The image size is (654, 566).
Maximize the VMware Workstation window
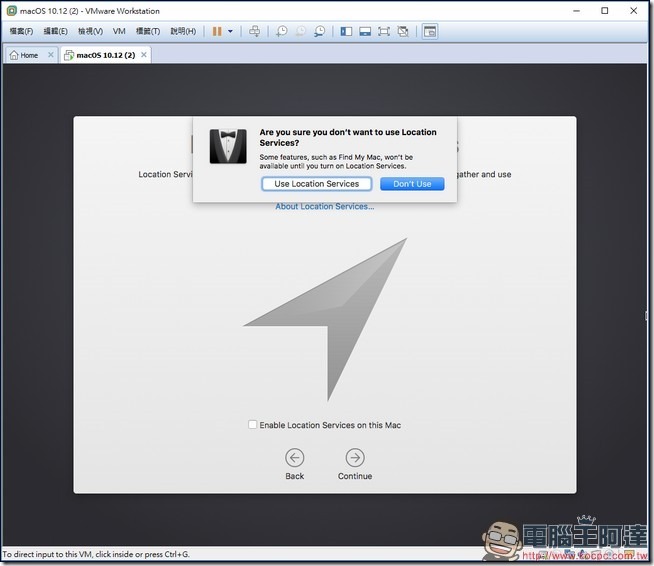pos(604,11)
